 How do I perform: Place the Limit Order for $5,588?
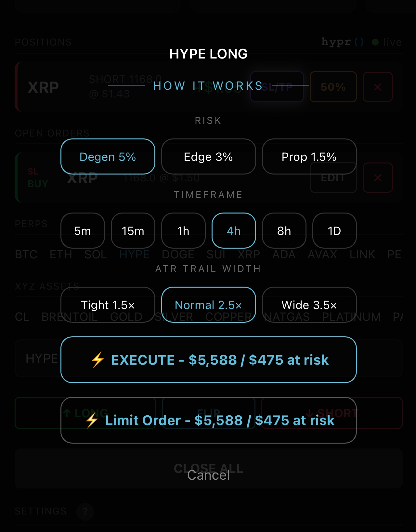(x=208, y=420)
